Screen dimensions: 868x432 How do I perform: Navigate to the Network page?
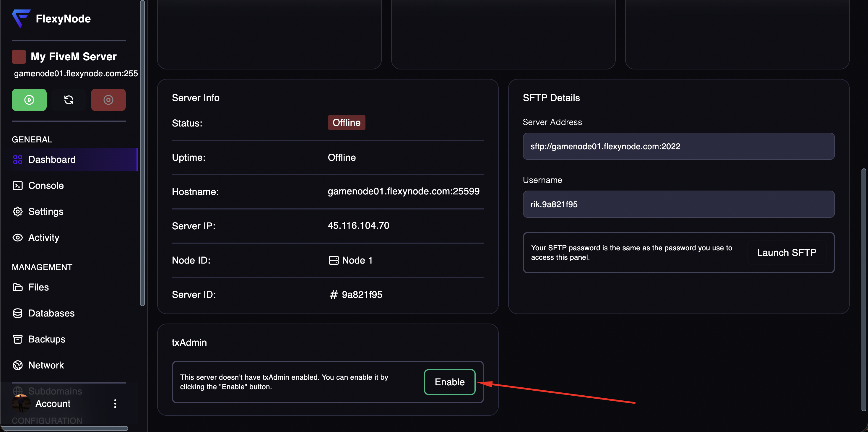46,365
